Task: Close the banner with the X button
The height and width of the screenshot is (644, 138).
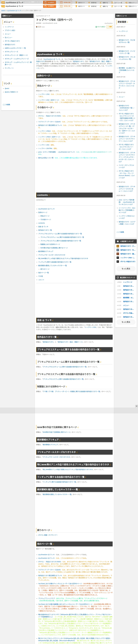Action: coord(136,406)
